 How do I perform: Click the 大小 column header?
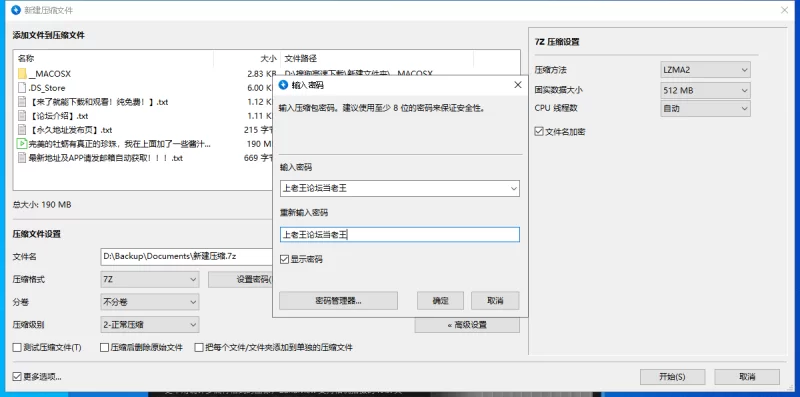coord(268,58)
